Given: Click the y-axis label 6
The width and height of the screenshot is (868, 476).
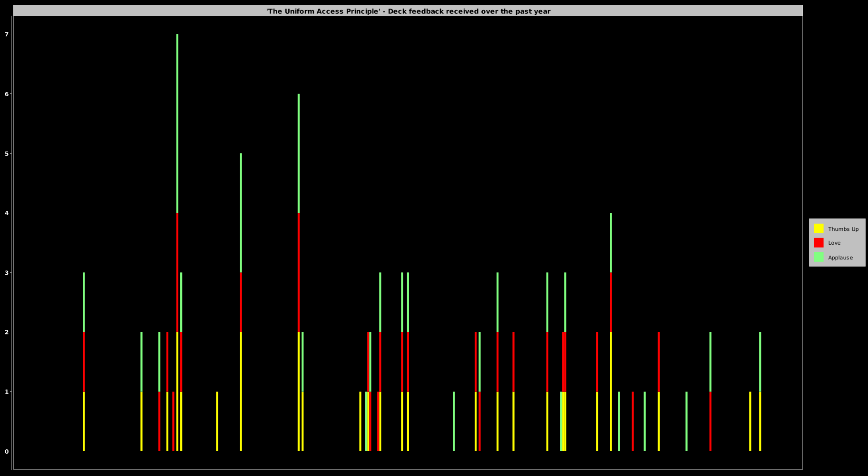Looking at the screenshot, I should pyautogui.click(x=7, y=94).
